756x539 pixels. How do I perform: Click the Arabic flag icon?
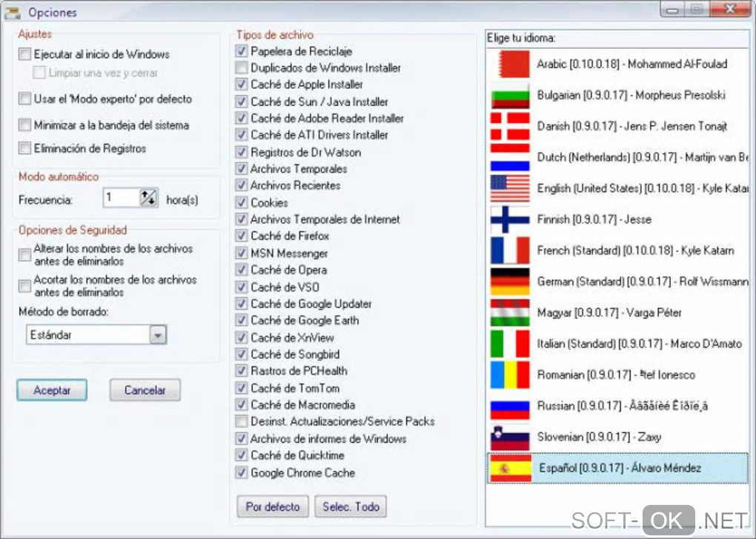click(510, 64)
